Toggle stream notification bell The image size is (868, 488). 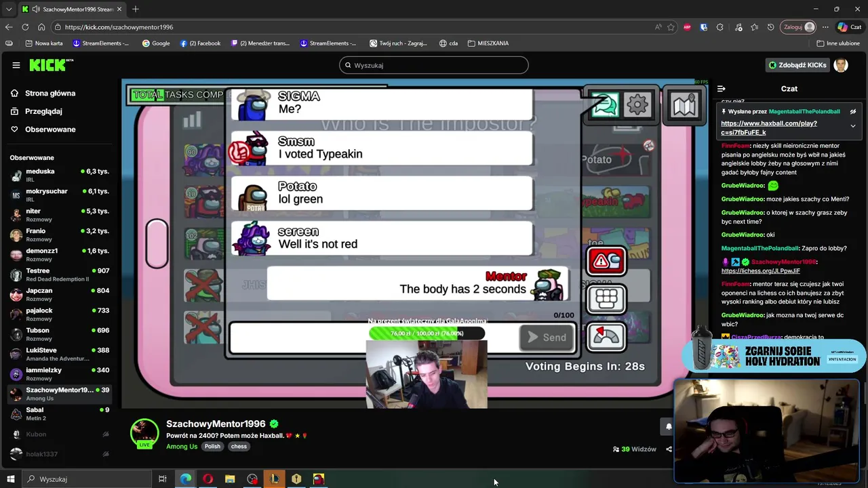click(x=668, y=426)
